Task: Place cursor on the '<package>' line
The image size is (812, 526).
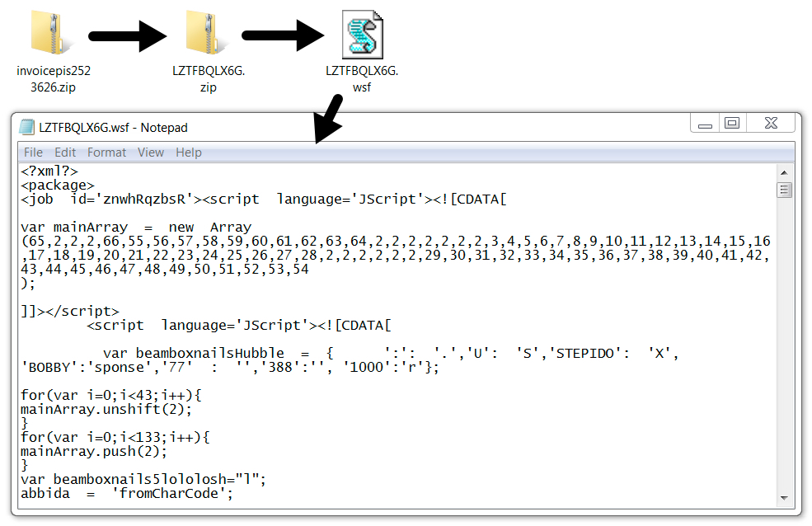Action: coord(58,186)
